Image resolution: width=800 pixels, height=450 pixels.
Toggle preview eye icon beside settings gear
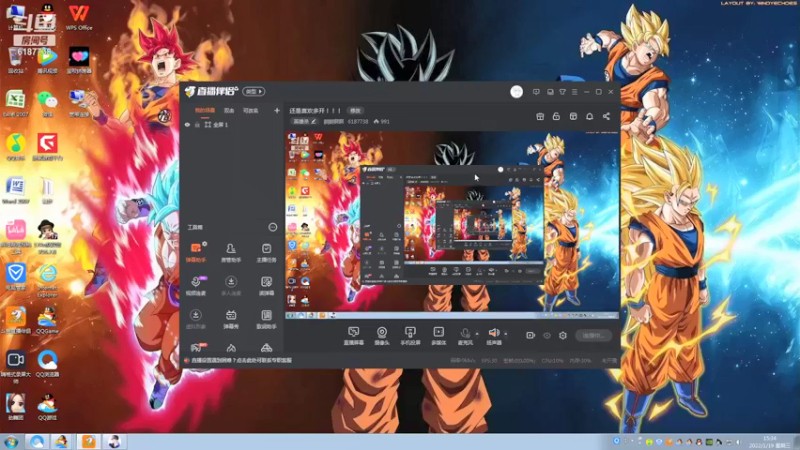pyautogui.click(x=546, y=335)
